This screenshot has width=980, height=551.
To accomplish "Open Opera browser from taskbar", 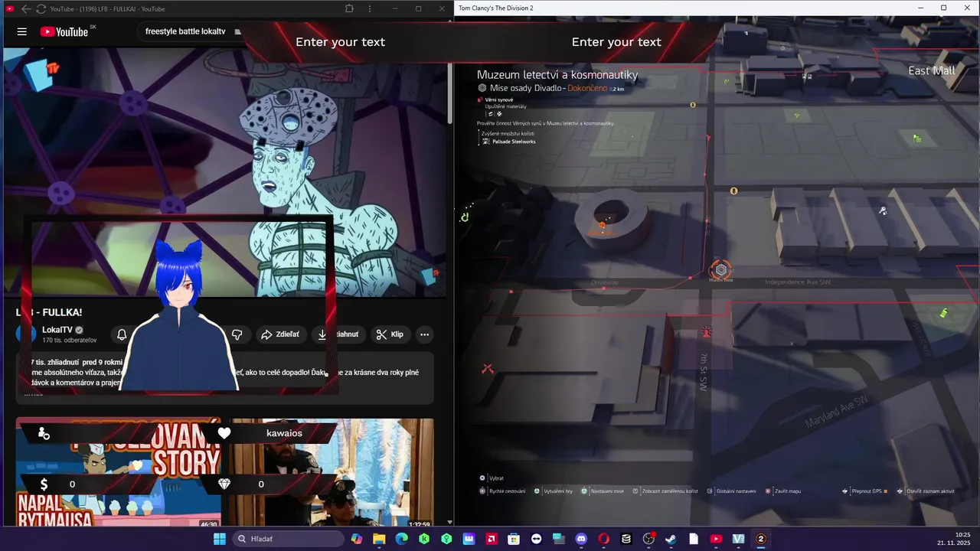I will (603, 539).
